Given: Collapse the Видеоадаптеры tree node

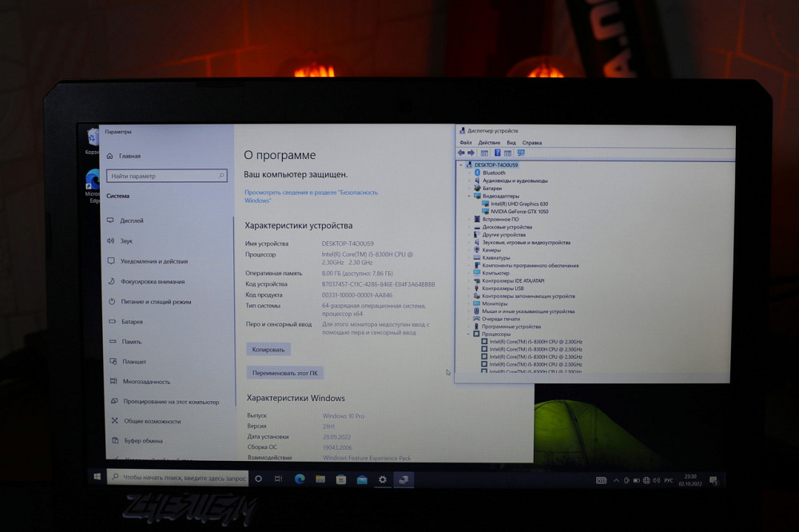Looking at the screenshot, I should [x=469, y=196].
